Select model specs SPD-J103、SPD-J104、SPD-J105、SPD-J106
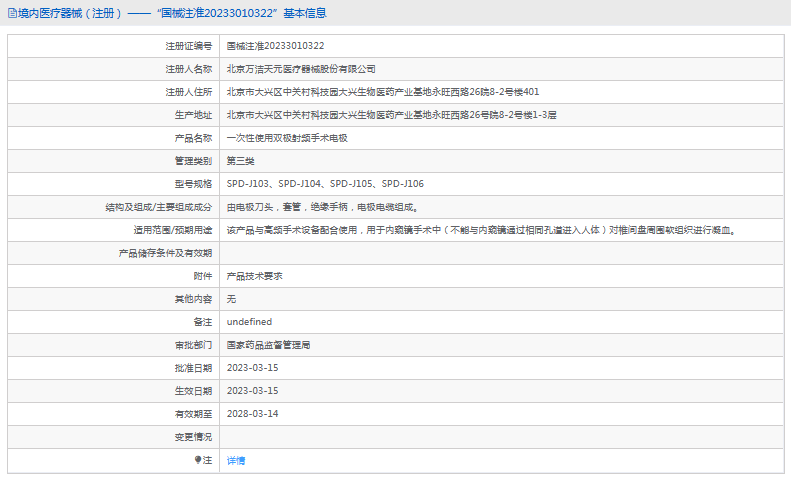791x481 pixels. (x=325, y=184)
